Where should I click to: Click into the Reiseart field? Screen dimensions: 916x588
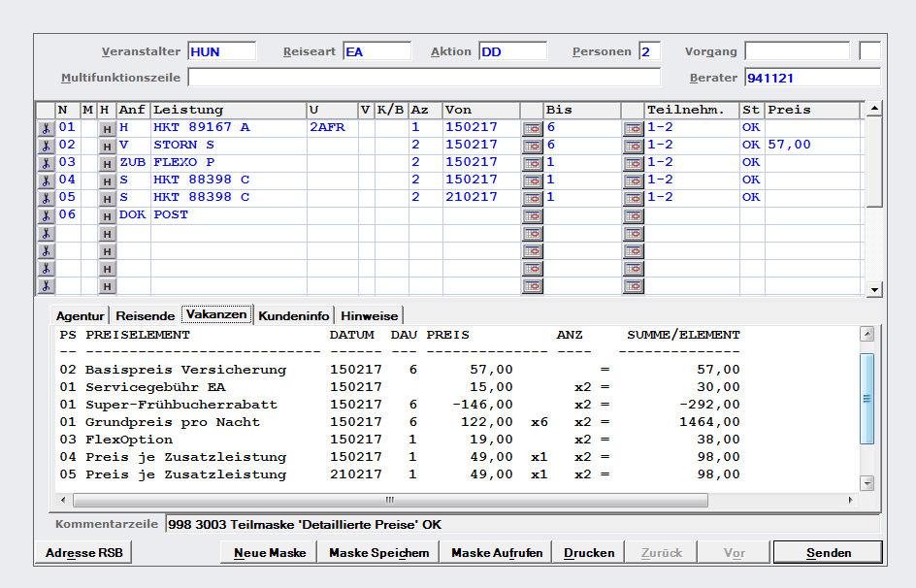pyautogui.click(x=377, y=51)
